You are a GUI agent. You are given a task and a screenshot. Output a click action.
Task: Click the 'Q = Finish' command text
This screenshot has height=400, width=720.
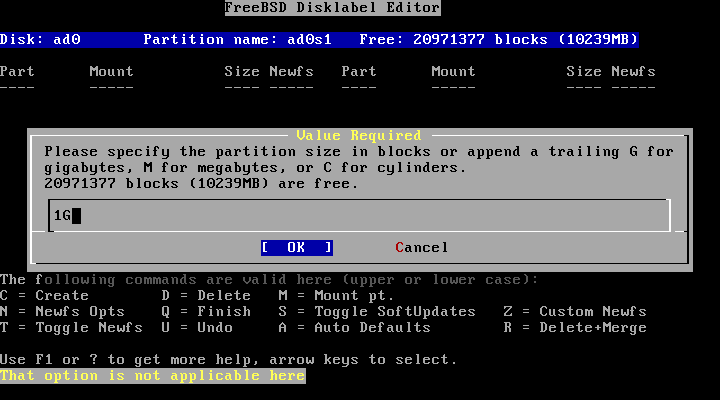[x=206, y=311]
